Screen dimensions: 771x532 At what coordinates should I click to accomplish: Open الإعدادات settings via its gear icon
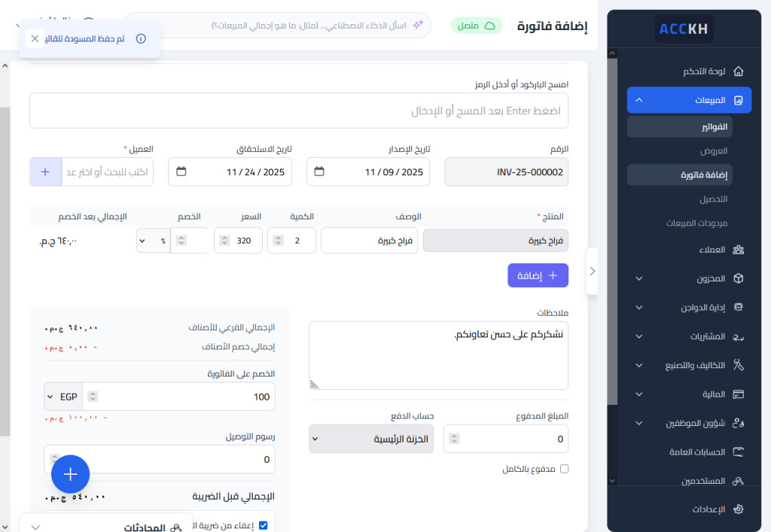[x=739, y=509]
